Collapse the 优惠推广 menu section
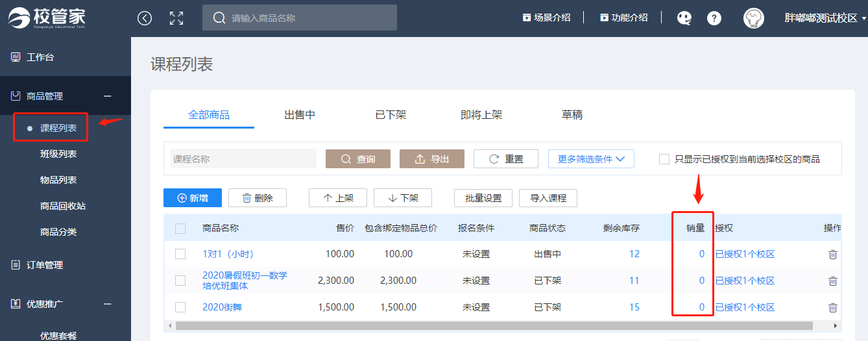The width and height of the screenshot is (868, 341). 108,303
